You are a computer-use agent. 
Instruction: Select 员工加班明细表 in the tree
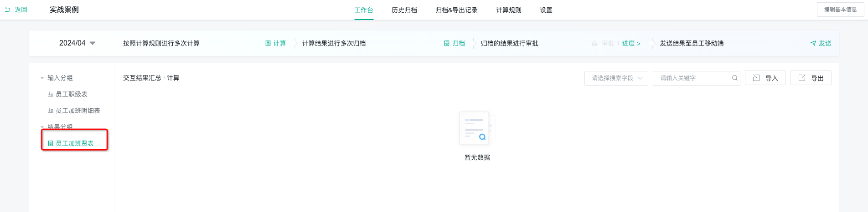click(x=78, y=111)
